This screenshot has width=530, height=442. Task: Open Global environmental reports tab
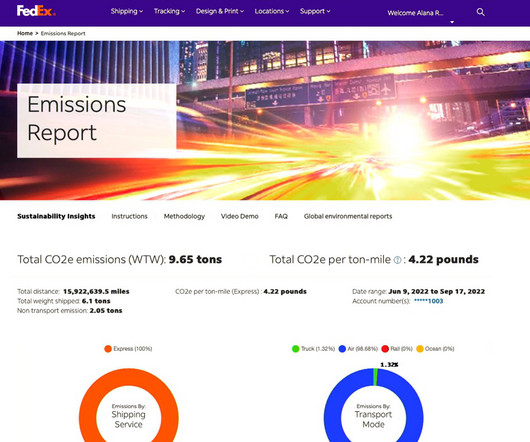pyautogui.click(x=348, y=216)
